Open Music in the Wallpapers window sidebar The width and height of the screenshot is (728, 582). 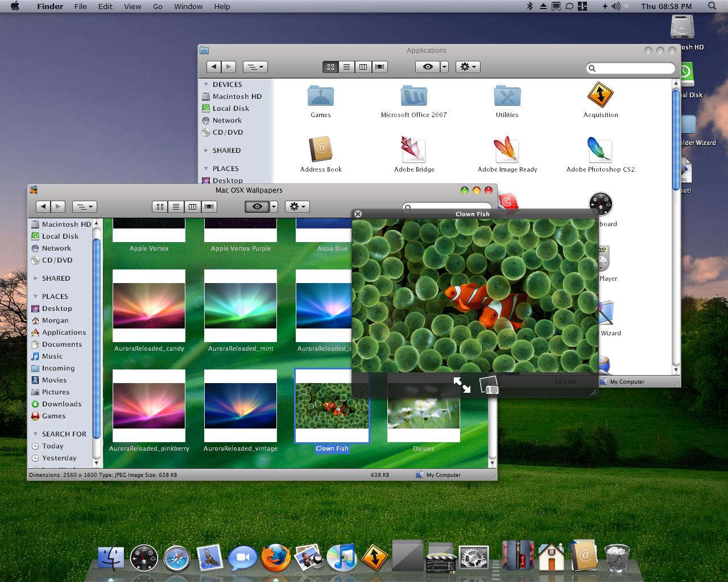click(52, 356)
